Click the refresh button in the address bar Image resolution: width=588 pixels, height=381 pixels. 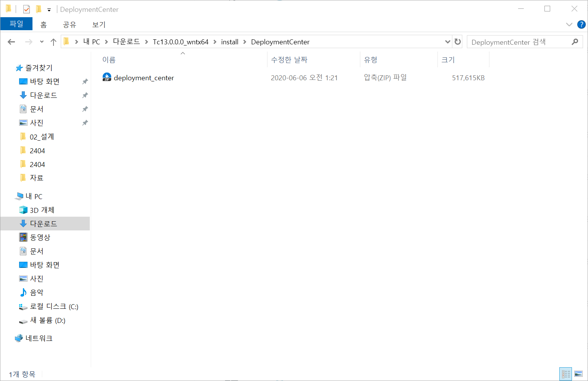(457, 42)
